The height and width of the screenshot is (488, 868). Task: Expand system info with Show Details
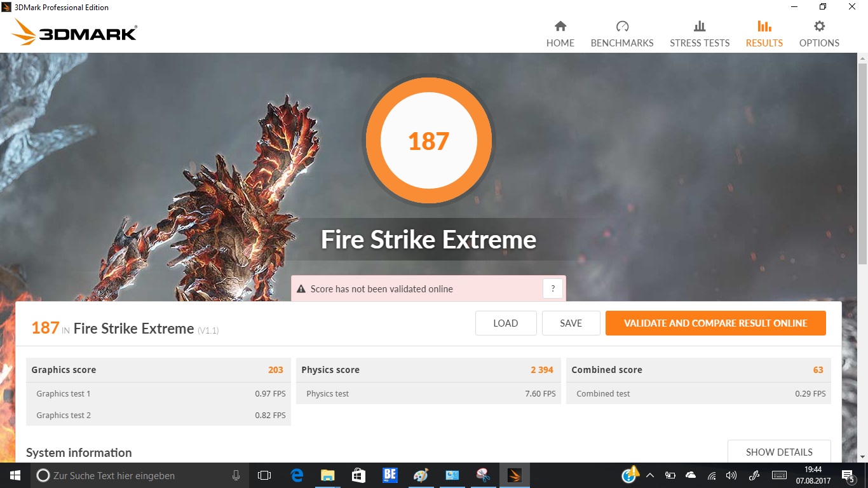(x=779, y=452)
